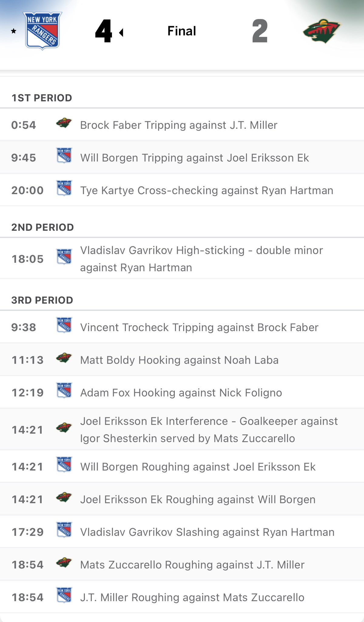Image resolution: width=364 pixels, height=622 pixels.
Task: Tap the Final game status label
Action: (x=182, y=31)
